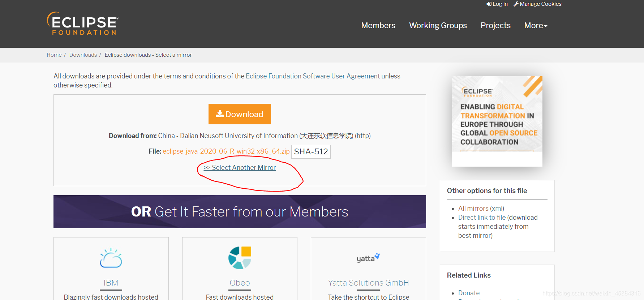Open the IBM member link
The height and width of the screenshot is (300, 644).
click(111, 283)
